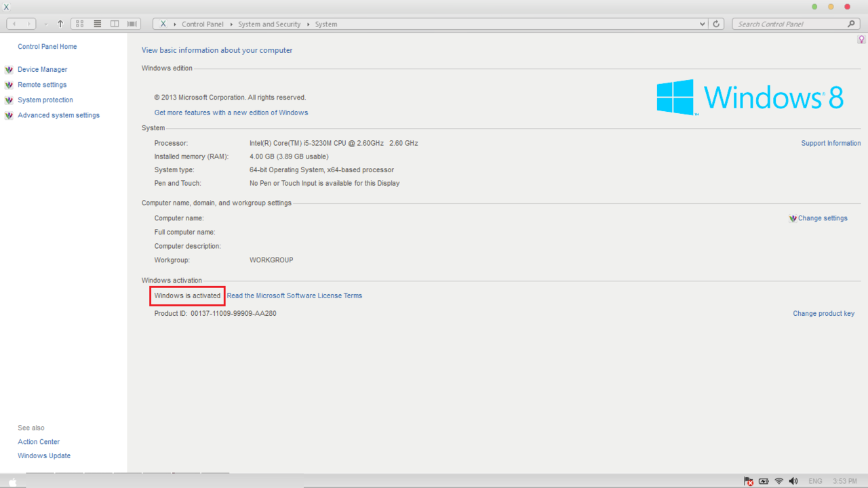Read the Microsoft Software License Terms

point(294,296)
